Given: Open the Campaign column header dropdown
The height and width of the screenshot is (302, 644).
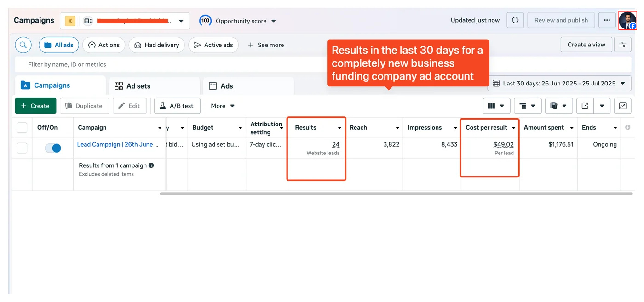Looking at the screenshot, I should [x=160, y=128].
